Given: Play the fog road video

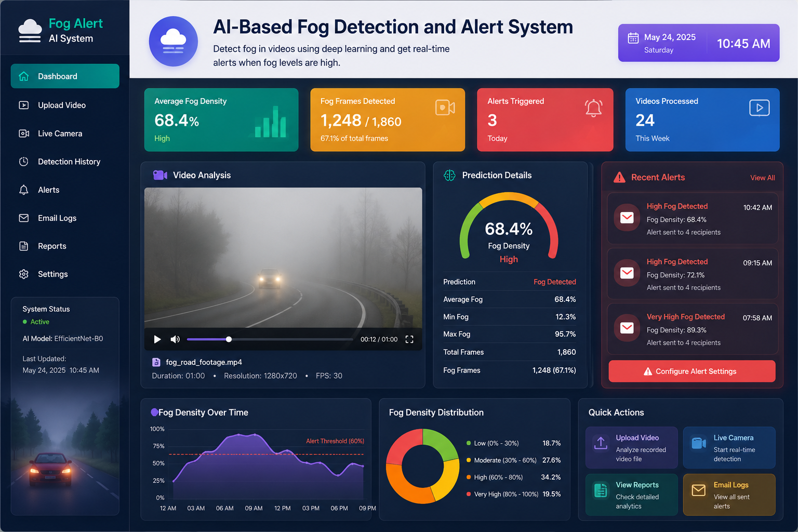Looking at the screenshot, I should [x=157, y=339].
